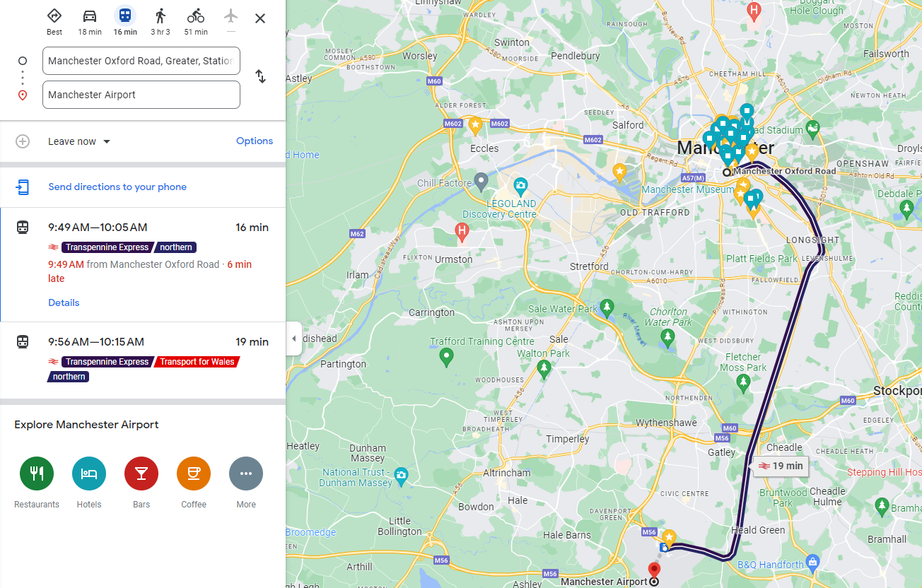Collapse the side panel arrow

click(x=294, y=339)
